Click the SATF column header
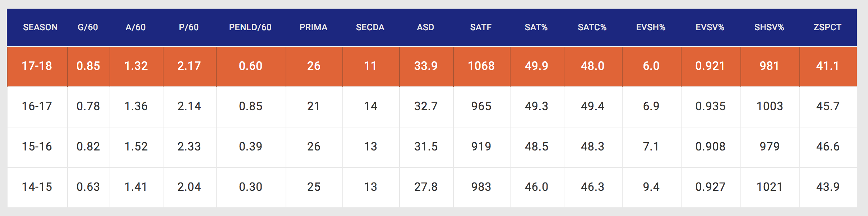 pos(481,27)
